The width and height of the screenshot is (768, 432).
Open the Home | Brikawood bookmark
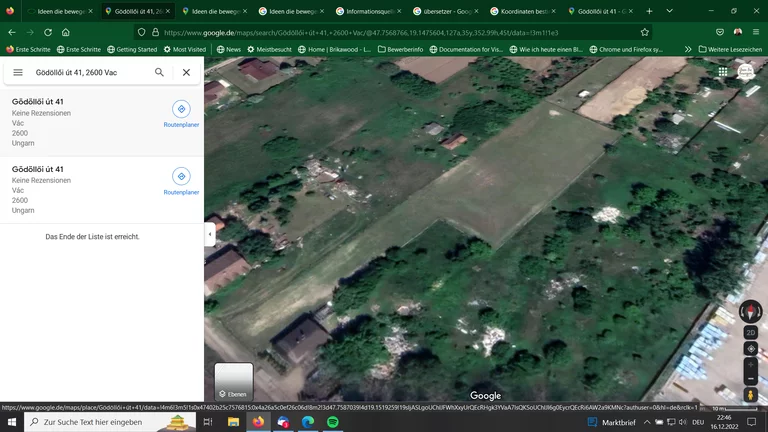click(335, 49)
